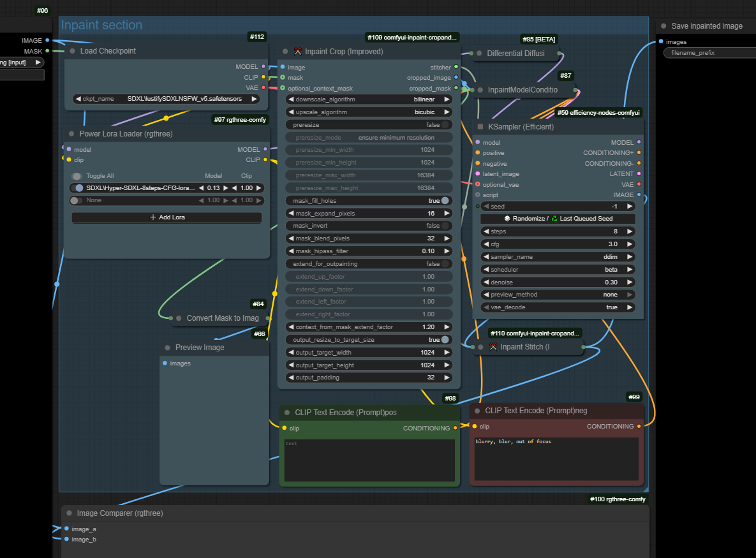The height and width of the screenshot is (558, 756).
Task: Open the preview_method dropdown
Action: (558, 295)
